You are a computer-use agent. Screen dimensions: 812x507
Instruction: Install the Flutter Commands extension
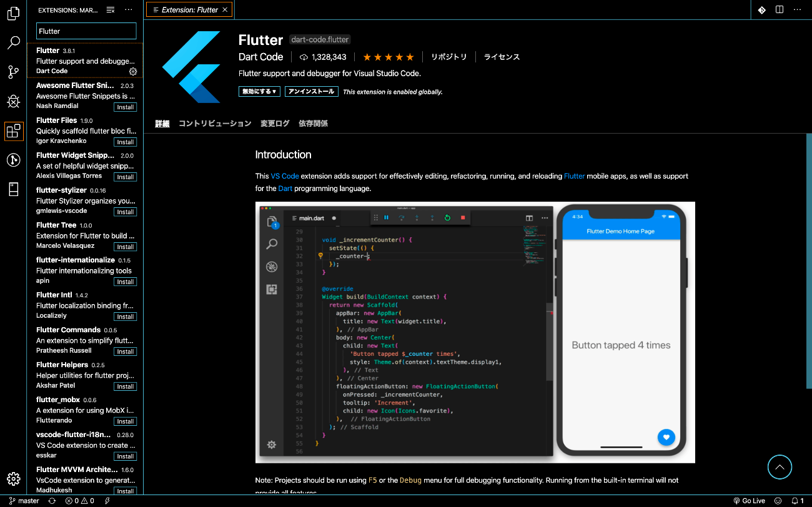point(126,352)
